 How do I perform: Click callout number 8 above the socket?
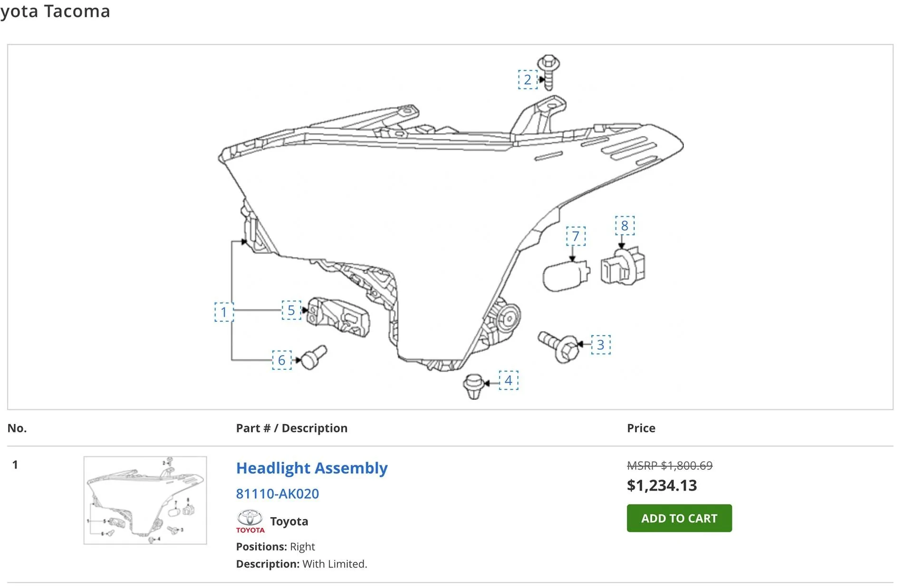[x=624, y=226]
